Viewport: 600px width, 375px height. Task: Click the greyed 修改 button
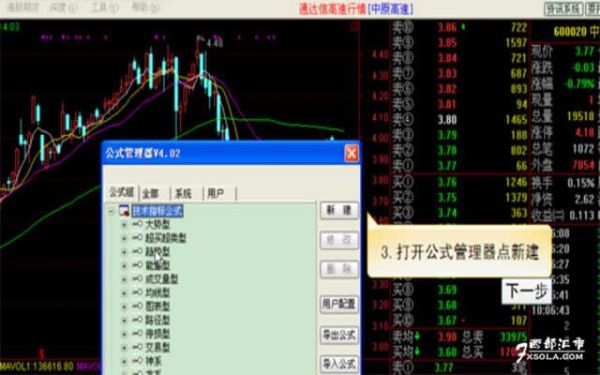[x=339, y=240]
